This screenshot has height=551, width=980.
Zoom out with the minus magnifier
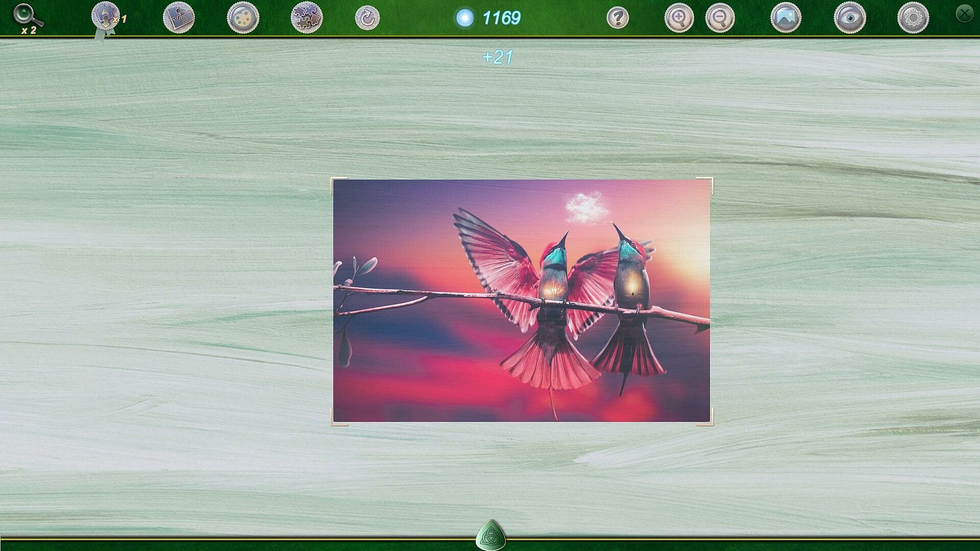(720, 18)
